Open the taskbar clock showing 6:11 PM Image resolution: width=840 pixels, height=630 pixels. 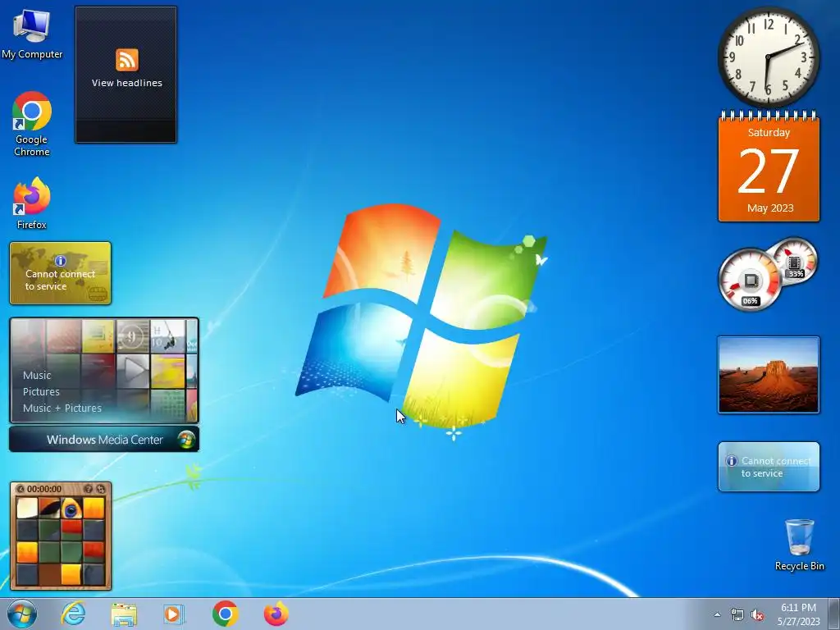pos(798,614)
